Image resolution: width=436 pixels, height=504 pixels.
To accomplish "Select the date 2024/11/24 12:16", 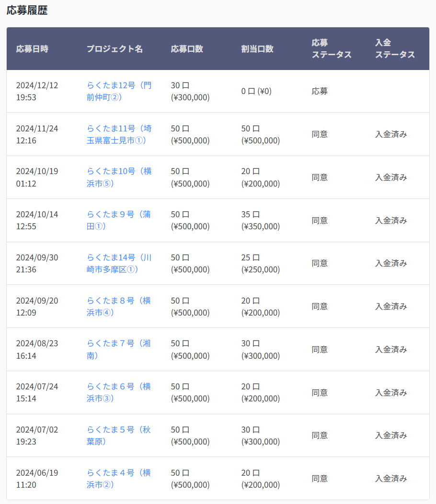I will [x=37, y=134].
